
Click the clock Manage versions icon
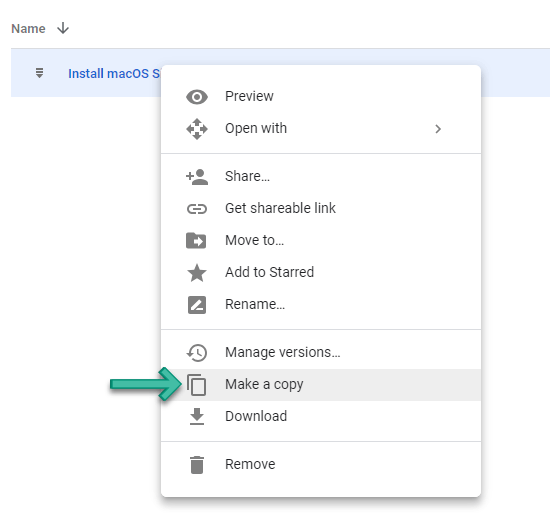197,352
